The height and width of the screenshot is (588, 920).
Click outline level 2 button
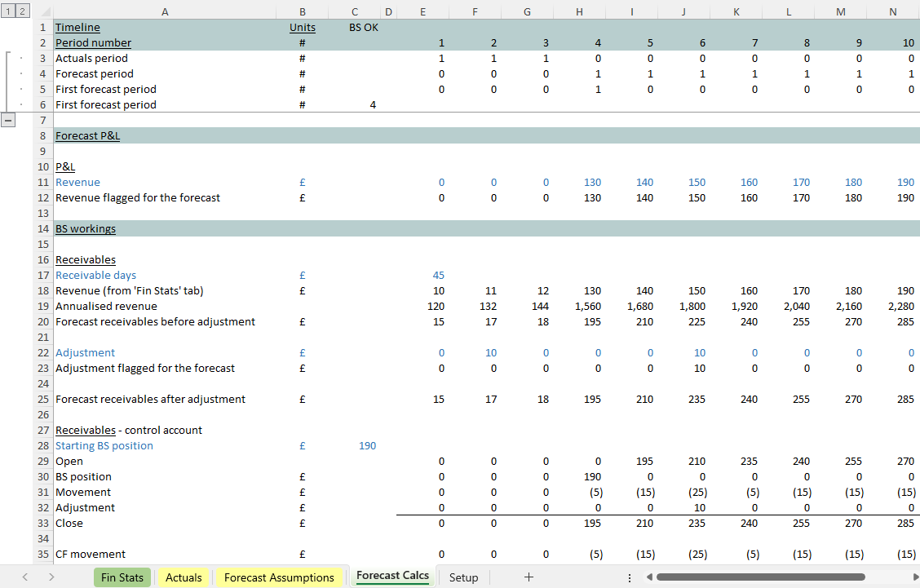(22, 11)
